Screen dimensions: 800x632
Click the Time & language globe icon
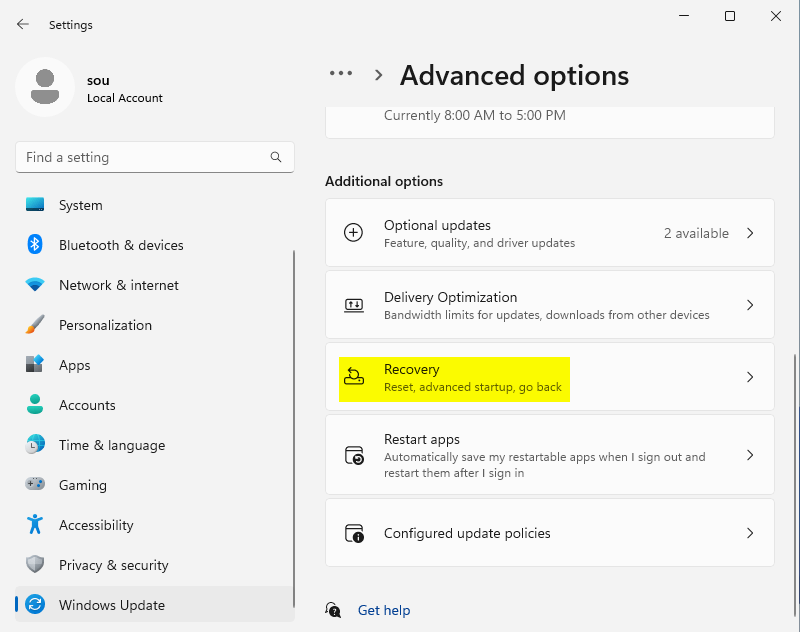[x=35, y=444]
